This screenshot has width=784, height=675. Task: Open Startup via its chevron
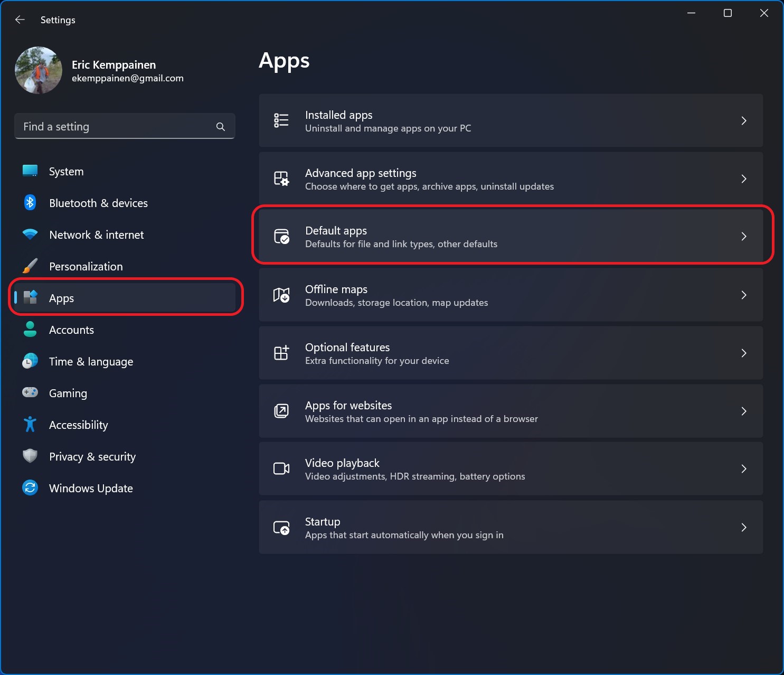tap(744, 527)
